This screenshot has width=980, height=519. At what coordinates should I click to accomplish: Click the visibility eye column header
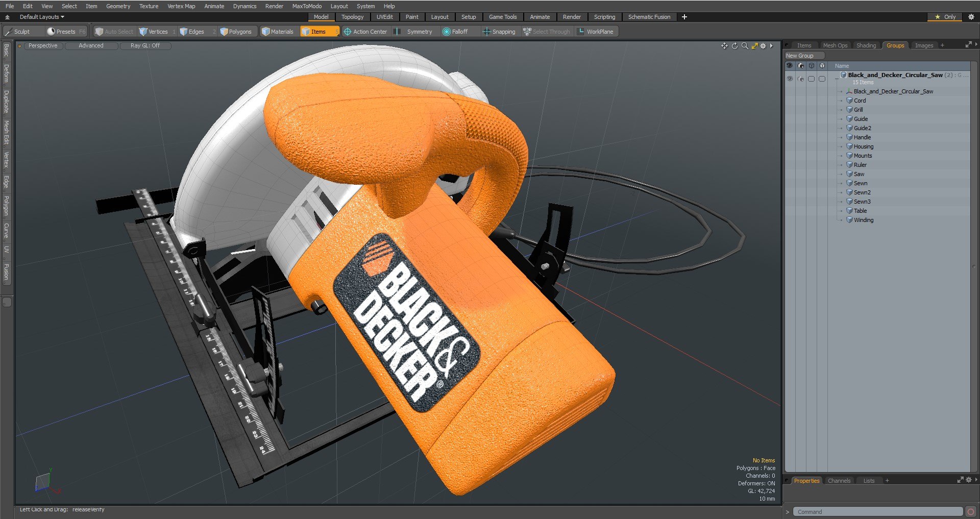790,66
